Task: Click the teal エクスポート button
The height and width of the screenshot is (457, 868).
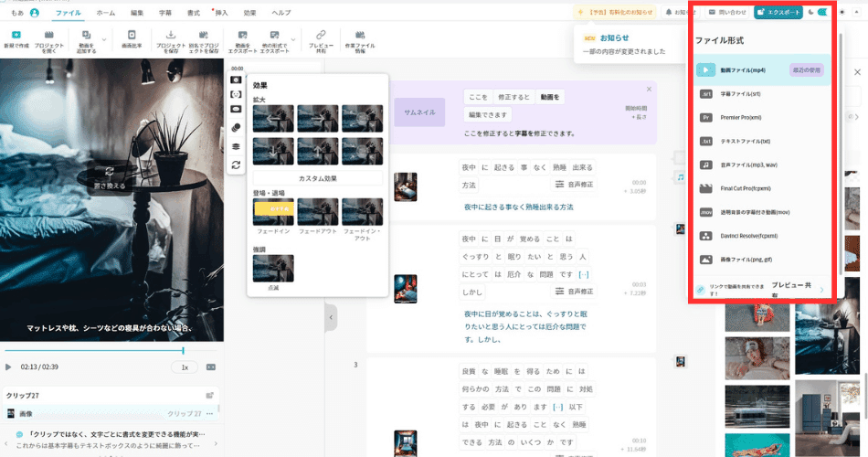Action: click(778, 12)
